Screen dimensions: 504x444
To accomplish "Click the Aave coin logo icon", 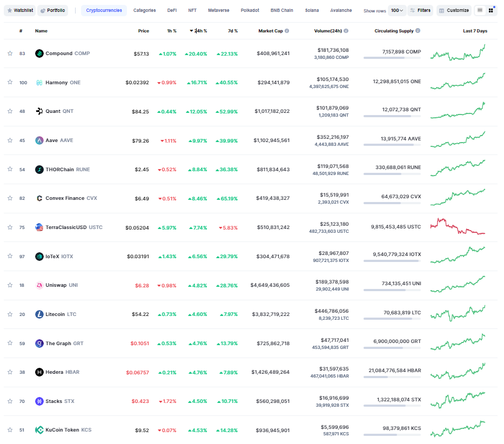I will (39, 140).
